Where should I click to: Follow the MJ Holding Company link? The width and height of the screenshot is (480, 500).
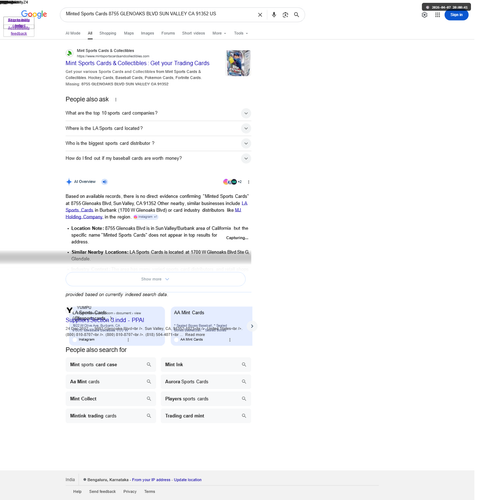[x=84, y=217]
